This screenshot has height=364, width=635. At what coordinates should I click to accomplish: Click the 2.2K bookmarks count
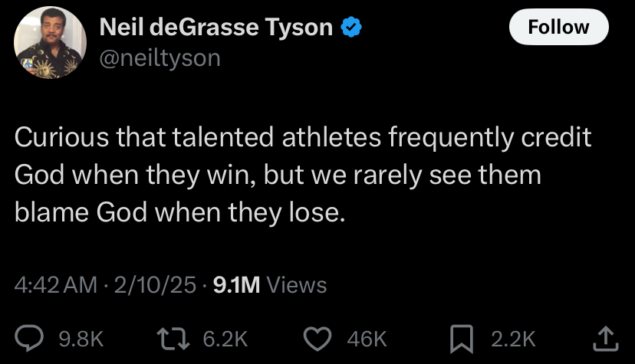pos(514,339)
